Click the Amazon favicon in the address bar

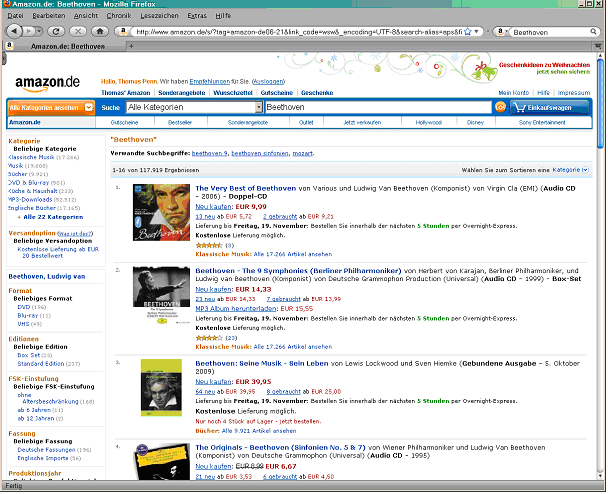point(123,31)
